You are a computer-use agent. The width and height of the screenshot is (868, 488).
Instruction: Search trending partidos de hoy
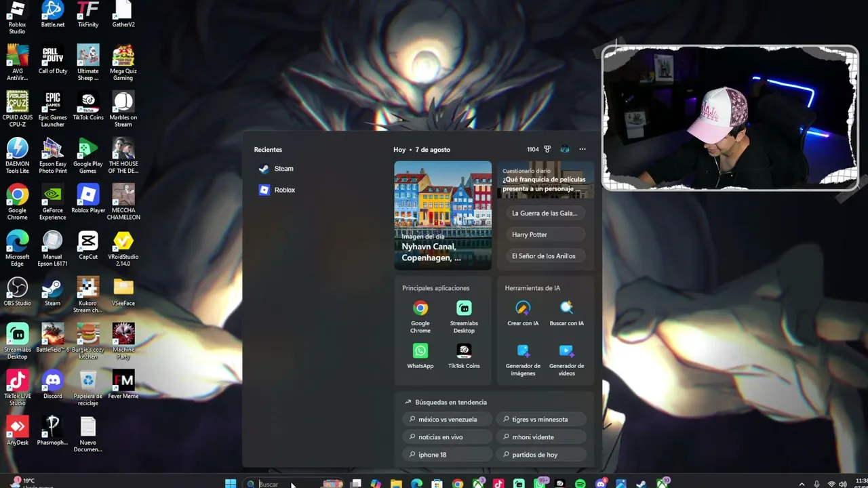[540, 455]
